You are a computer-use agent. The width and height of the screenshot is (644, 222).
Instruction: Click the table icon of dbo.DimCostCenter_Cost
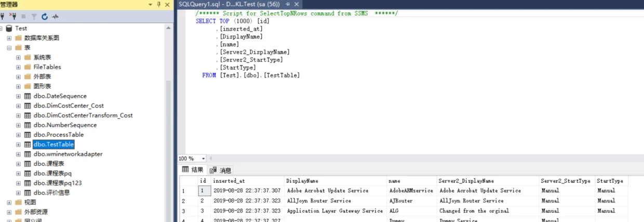coord(28,106)
